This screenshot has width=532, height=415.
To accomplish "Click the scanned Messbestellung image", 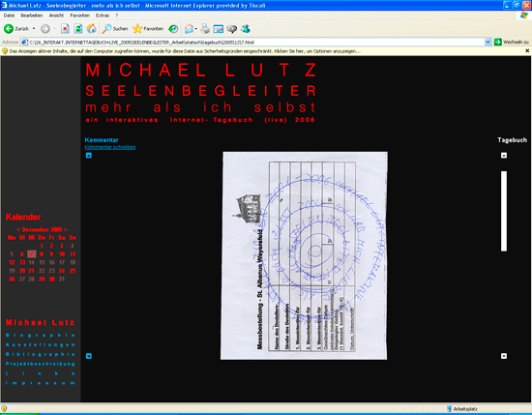I will pyautogui.click(x=304, y=255).
